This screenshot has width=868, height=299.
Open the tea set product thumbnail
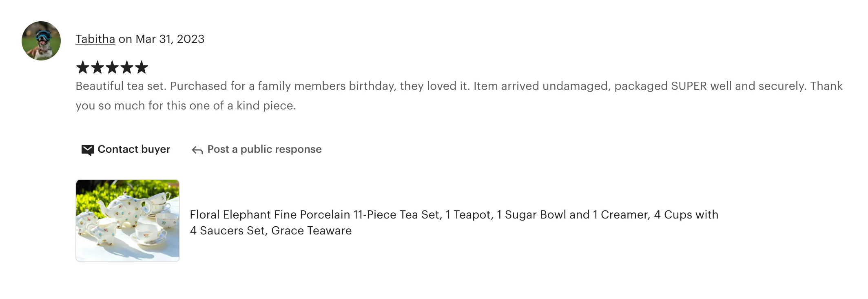point(128,221)
